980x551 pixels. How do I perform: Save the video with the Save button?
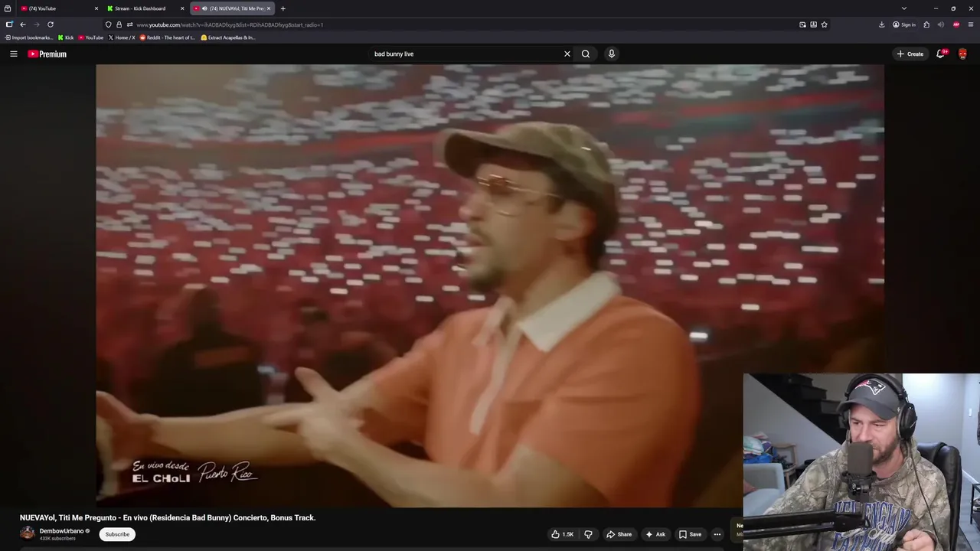tap(690, 534)
